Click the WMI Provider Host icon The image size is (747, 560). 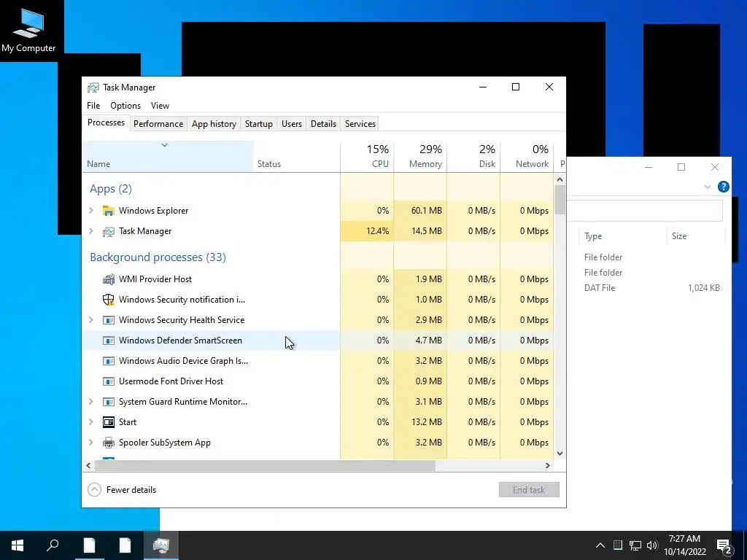coord(109,279)
